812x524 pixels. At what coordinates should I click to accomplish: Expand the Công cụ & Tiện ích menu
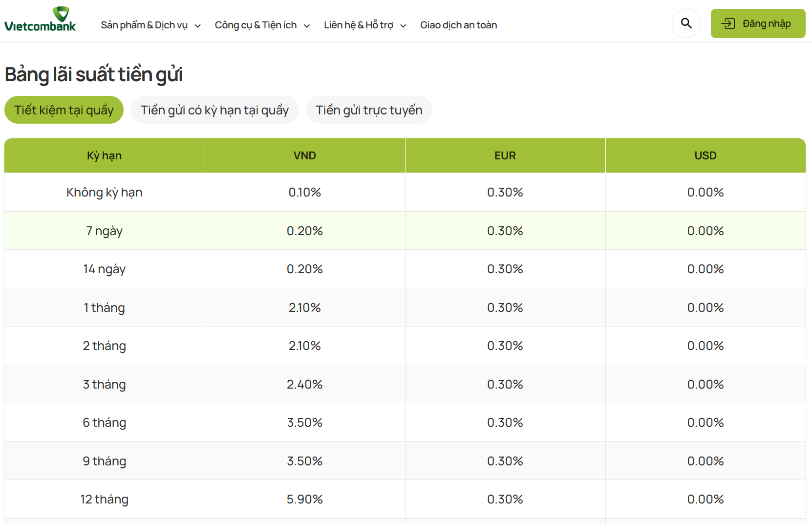point(262,25)
